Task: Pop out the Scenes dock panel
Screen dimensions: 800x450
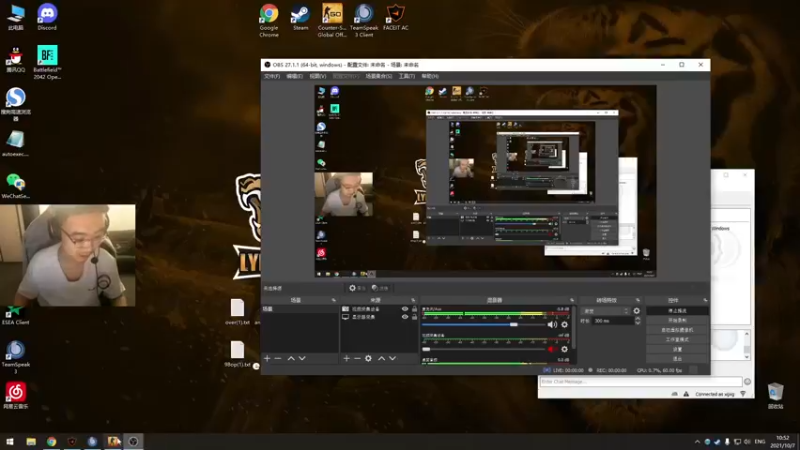Action: tap(334, 301)
